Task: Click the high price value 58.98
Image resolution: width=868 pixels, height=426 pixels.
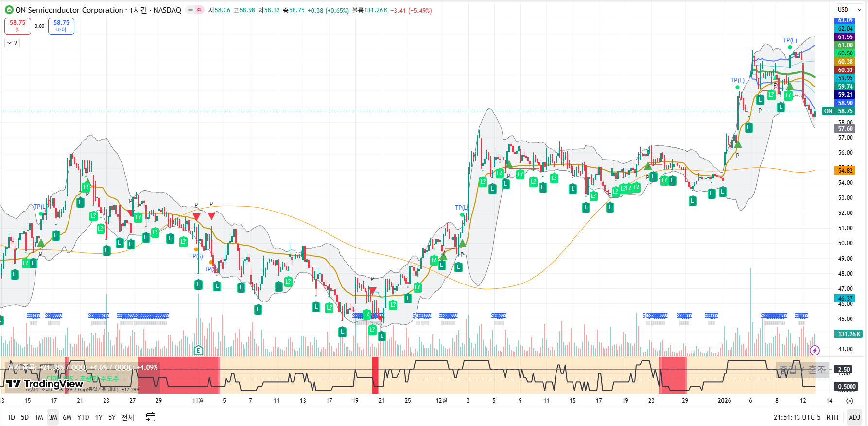Action: [247, 10]
